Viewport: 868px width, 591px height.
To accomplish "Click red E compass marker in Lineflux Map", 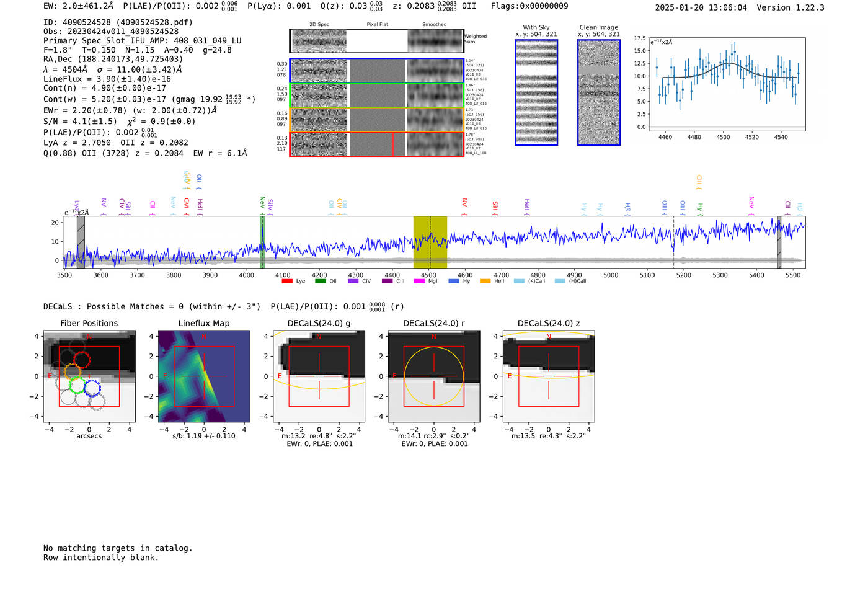I will [165, 376].
